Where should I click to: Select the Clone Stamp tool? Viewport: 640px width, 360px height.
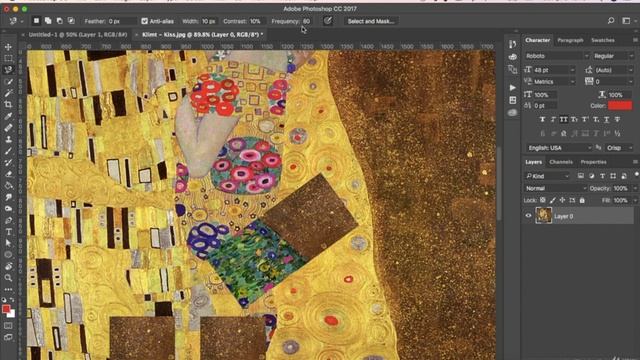coord(8,139)
